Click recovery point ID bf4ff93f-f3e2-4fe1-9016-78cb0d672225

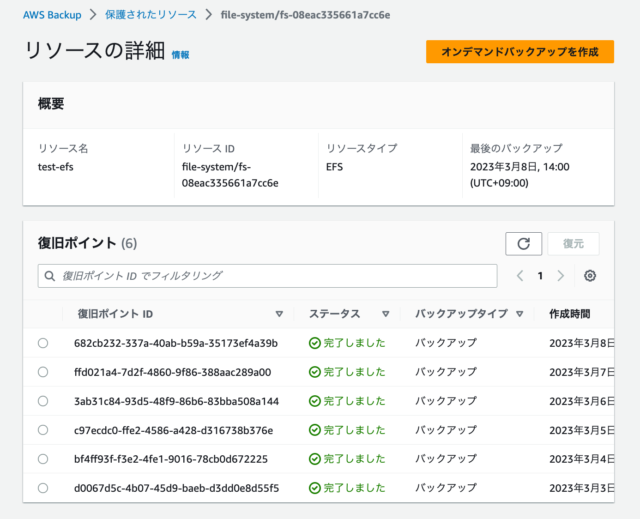pos(171,459)
